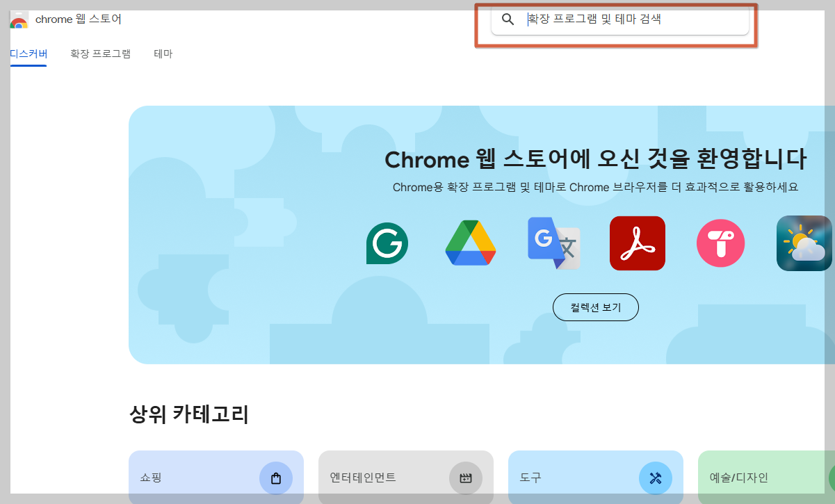Viewport: 835px width, 504px height.
Task: Click the 상위 카테고리 heading text
Action: click(x=189, y=414)
